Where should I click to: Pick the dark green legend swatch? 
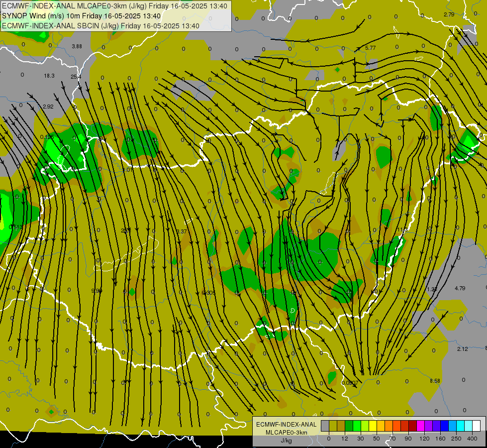(x=349, y=426)
